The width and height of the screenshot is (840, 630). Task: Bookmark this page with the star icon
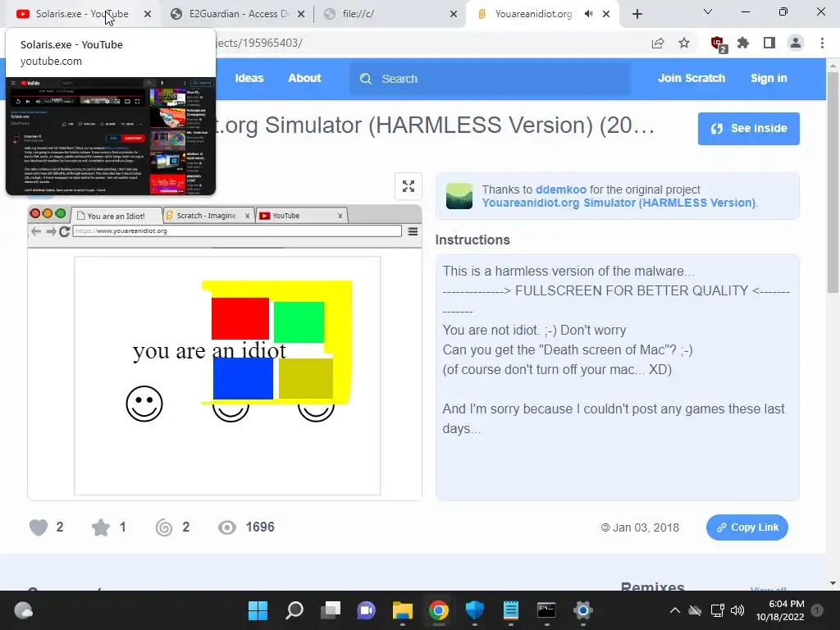pyautogui.click(x=684, y=43)
